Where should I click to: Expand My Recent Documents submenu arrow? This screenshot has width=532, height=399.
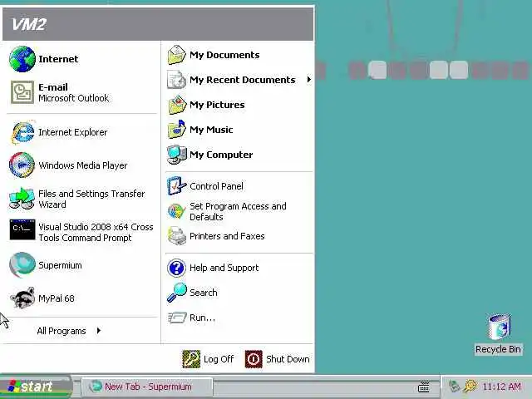click(308, 80)
